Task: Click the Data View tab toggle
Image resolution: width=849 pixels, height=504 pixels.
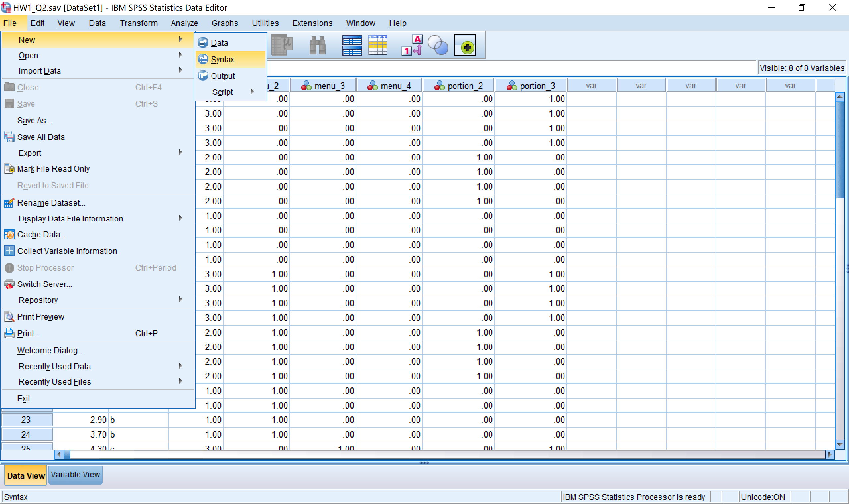Action: pyautogui.click(x=25, y=475)
